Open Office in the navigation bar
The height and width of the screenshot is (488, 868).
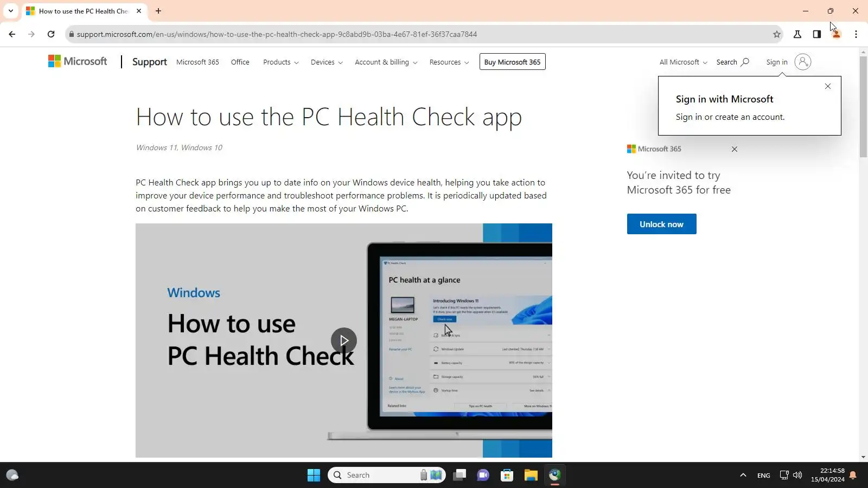tap(240, 62)
